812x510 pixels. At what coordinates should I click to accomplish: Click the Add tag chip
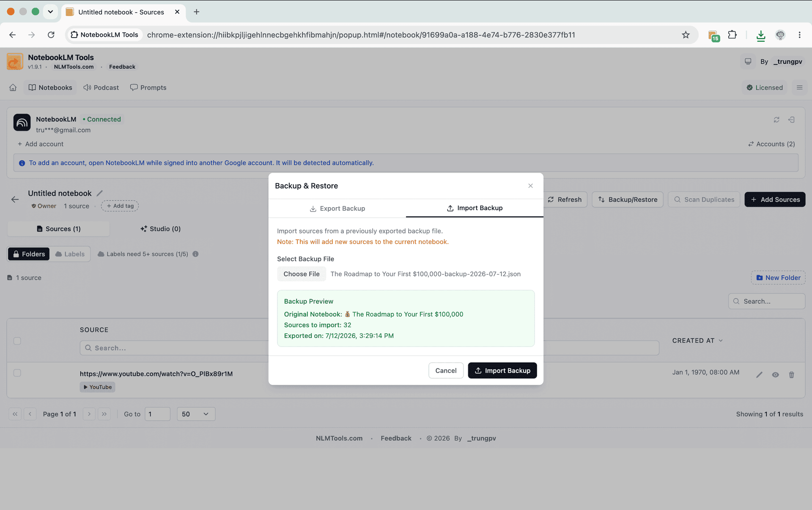[120, 206]
